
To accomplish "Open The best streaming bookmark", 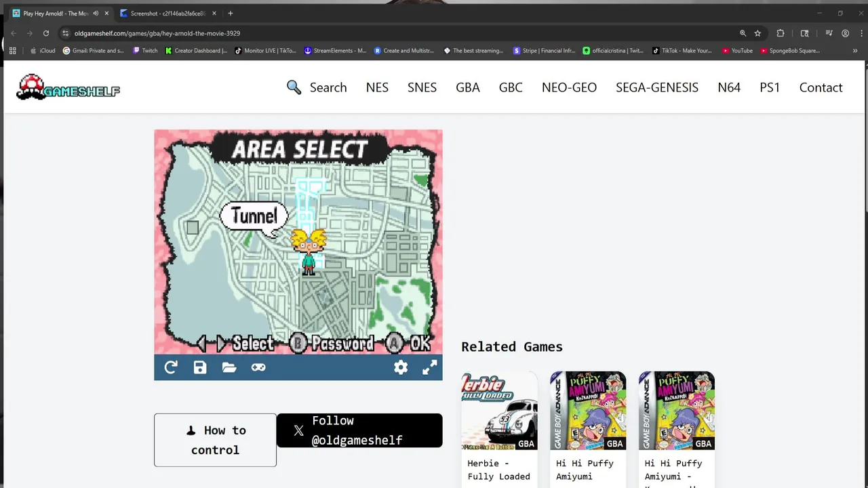I will [473, 50].
